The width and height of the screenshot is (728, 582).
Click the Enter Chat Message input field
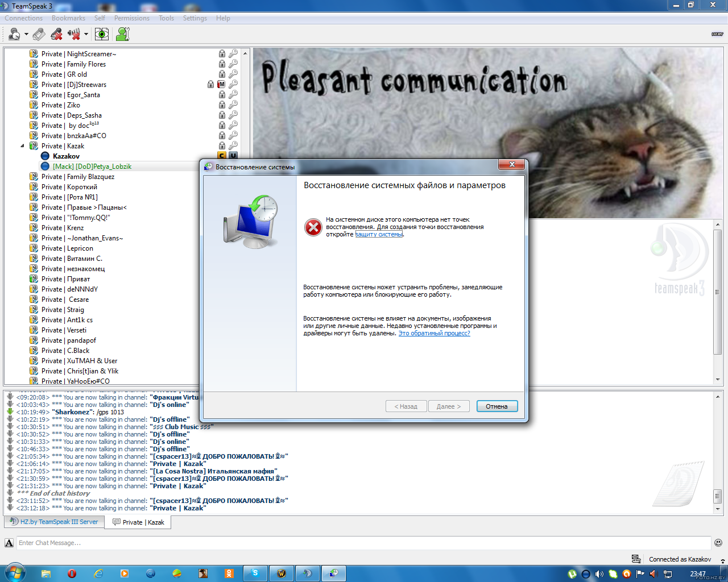[x=364, y=543]
